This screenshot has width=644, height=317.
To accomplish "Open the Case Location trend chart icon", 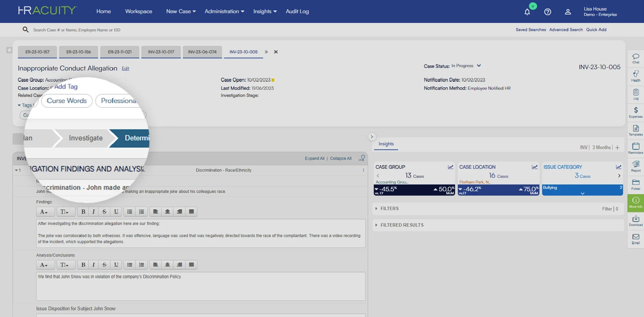I will click(535, 167).
